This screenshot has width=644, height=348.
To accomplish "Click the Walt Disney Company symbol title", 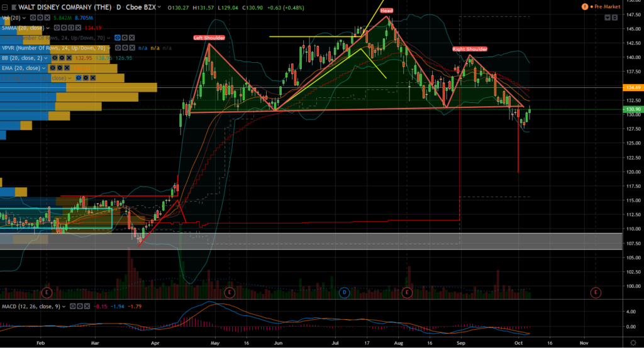I will pos(65,7).
